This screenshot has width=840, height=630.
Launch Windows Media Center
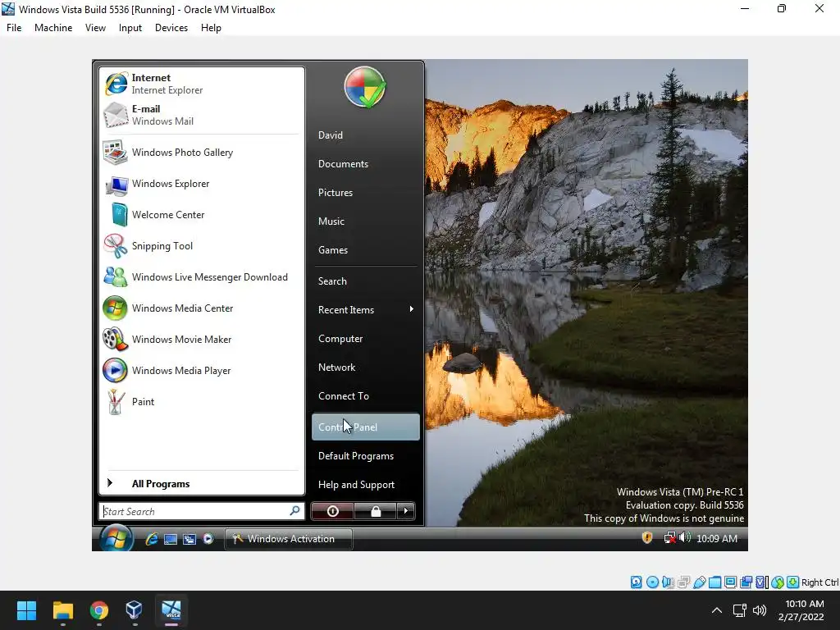(202, 308)
